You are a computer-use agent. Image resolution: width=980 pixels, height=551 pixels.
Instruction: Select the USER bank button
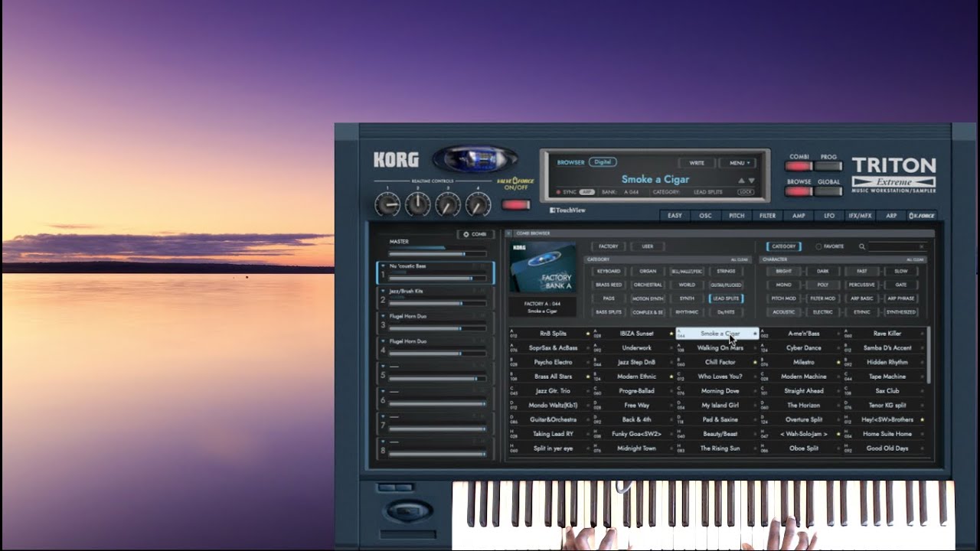click(x=647, y=246)
